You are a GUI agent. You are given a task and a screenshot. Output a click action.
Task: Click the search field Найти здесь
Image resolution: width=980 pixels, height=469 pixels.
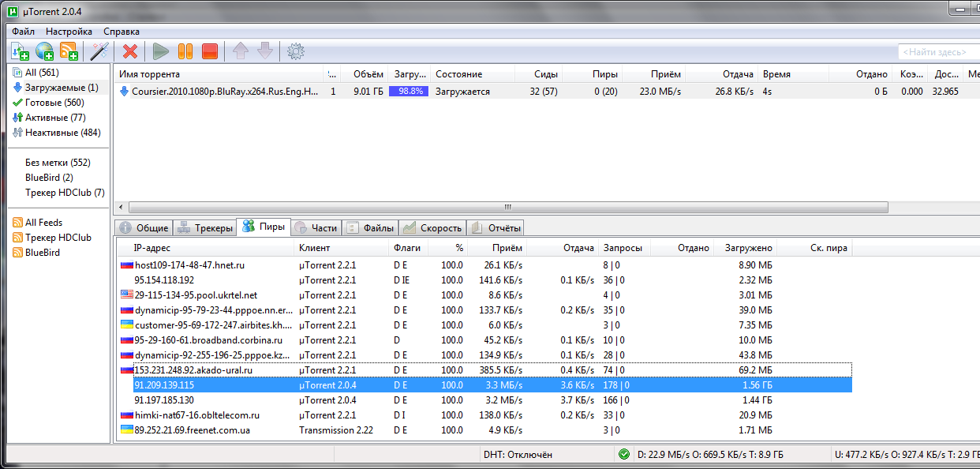(x=939, y=52)
